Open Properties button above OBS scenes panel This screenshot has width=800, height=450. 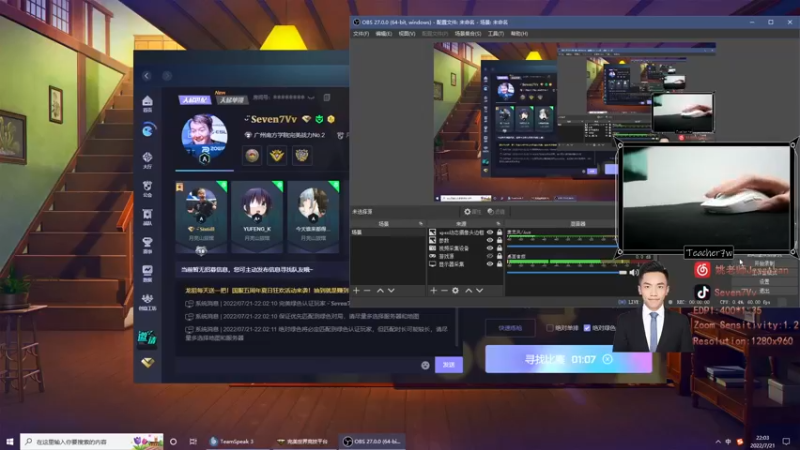point(472,212)
